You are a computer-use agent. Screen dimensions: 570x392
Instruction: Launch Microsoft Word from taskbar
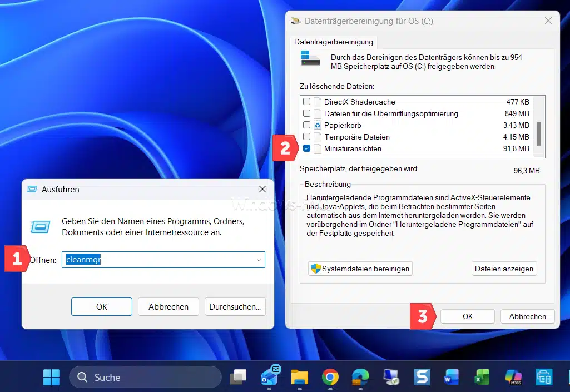(452, 377)
